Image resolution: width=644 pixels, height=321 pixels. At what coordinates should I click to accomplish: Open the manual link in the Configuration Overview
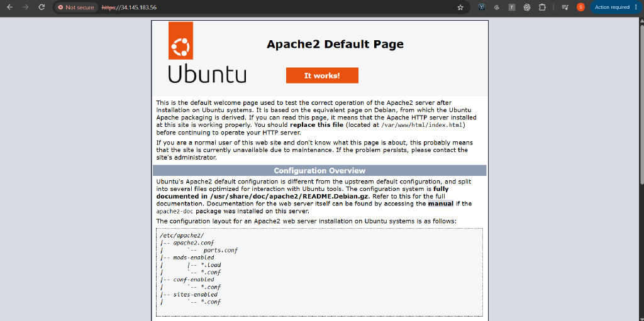coord(441,204)
